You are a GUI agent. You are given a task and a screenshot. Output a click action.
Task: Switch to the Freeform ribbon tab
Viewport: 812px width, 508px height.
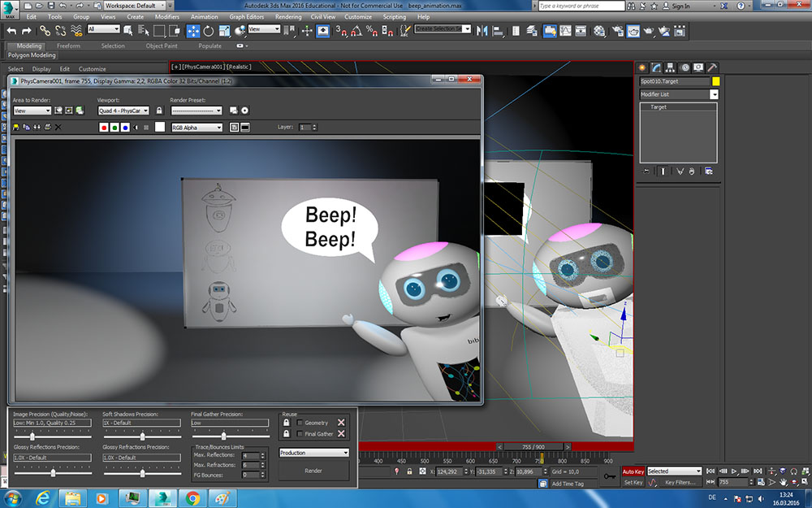pos(69,46)
